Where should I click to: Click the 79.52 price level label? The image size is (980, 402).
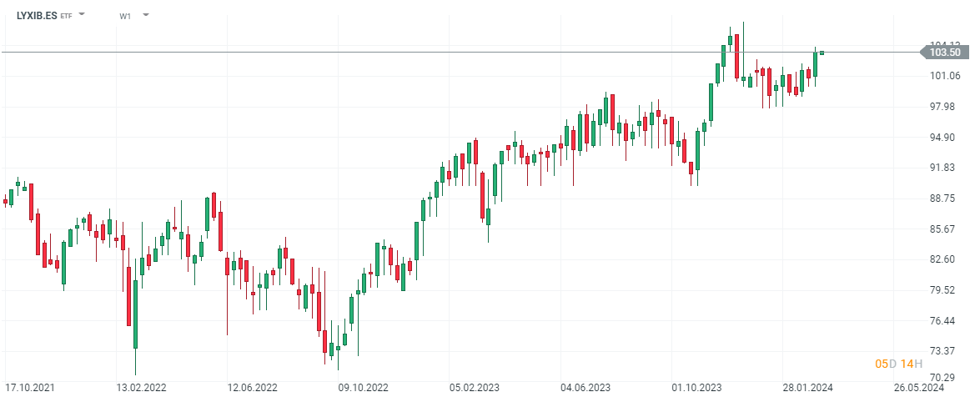click(x=944, y=290)
